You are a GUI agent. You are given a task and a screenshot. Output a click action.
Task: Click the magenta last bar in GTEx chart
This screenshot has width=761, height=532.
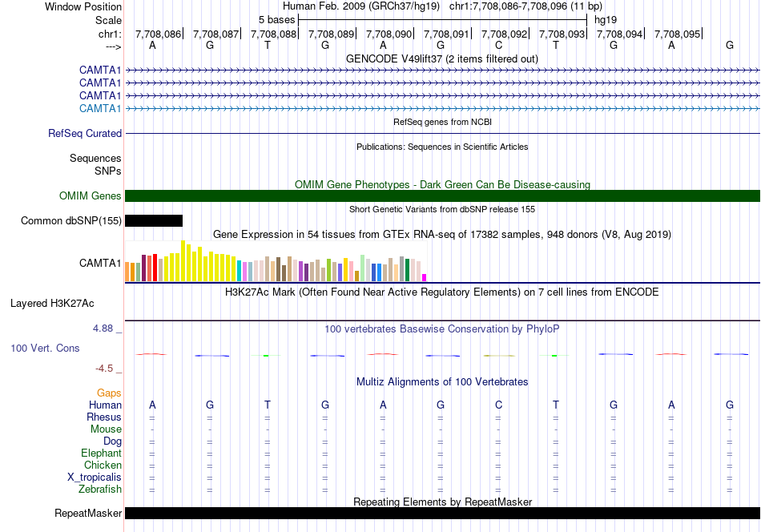[x=425, y=278]
